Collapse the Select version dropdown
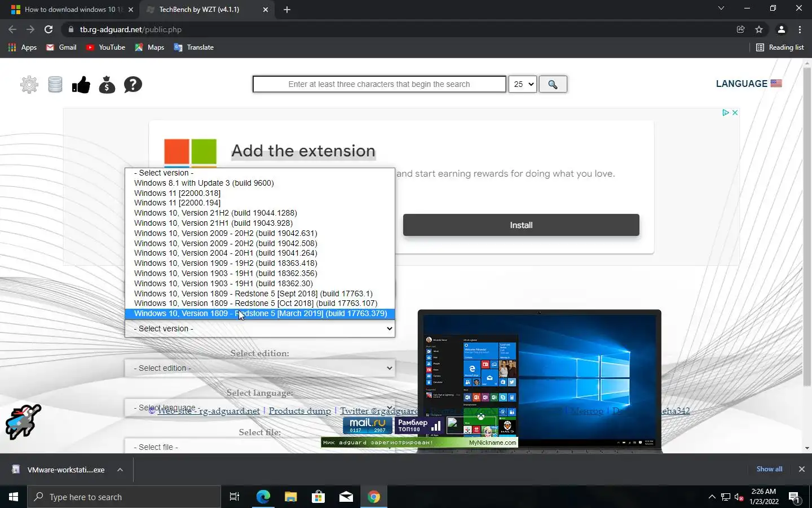Screen dimensions: 812x508 [x=260, y=329]
